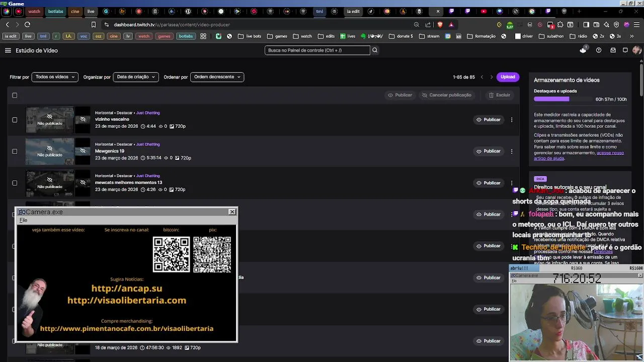Viewport: 644px width, 362px height.
Task: Open Twitch notifications inbox icon
Action: tap(613, 50)
